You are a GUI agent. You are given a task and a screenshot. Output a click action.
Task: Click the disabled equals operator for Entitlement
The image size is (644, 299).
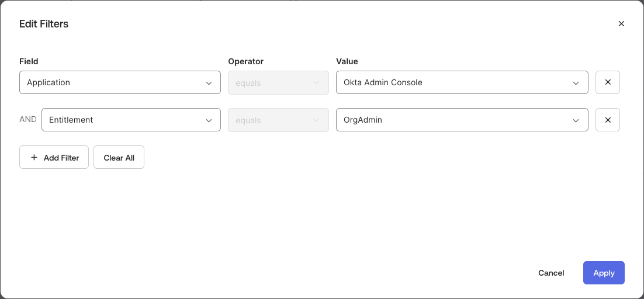279,120
